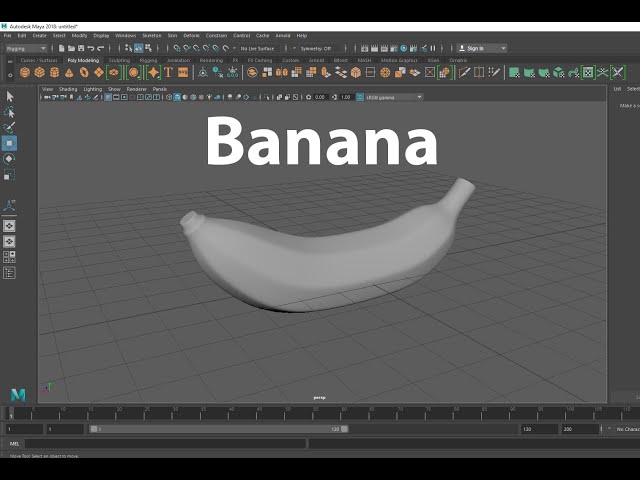Open the viewport Panels menu
The height and width of the screenshot is (480, 640).
(x=160, y=89)
